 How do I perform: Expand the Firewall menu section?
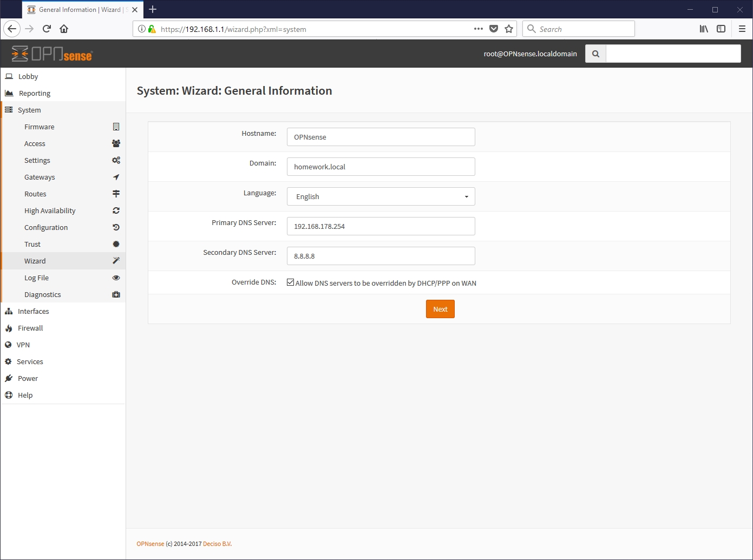pos(30,328)
